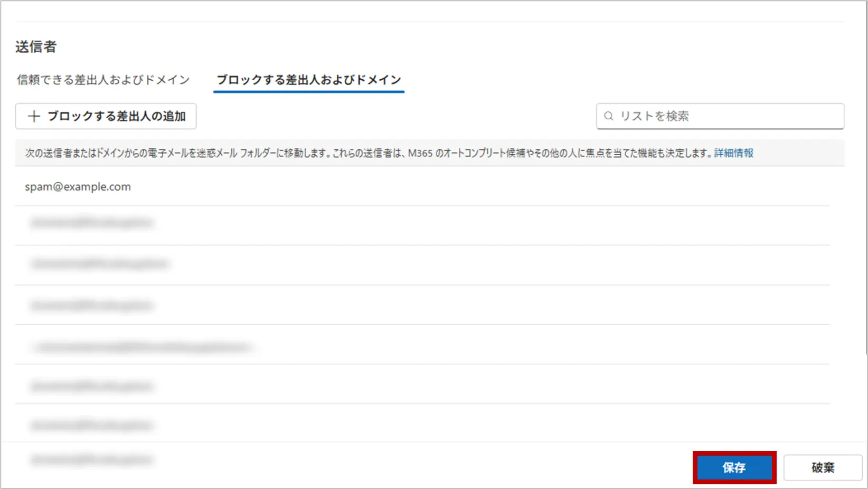Click the magnifier icon in list search box
868x489 pixels.
[x=609, y=116]
